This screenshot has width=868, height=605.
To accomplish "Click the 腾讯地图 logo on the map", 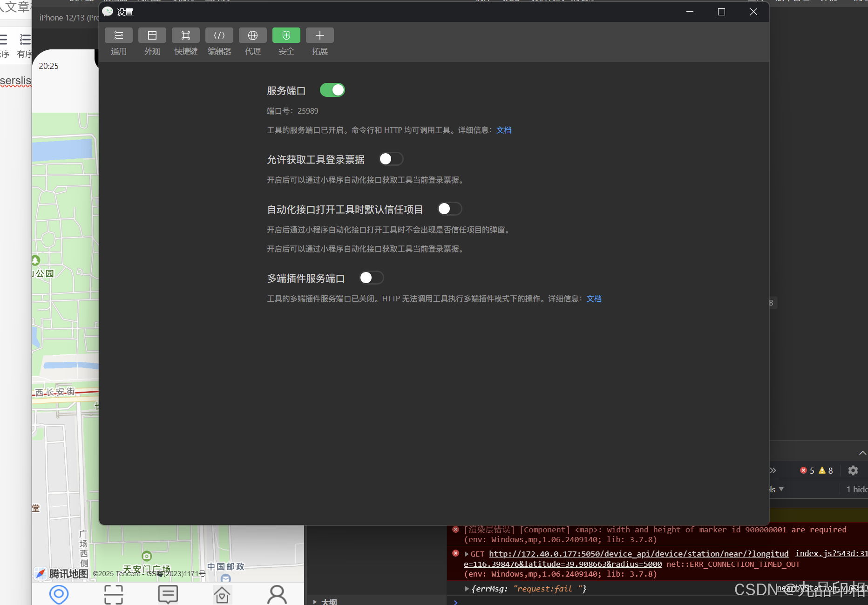I will click(x=61, y=573).
